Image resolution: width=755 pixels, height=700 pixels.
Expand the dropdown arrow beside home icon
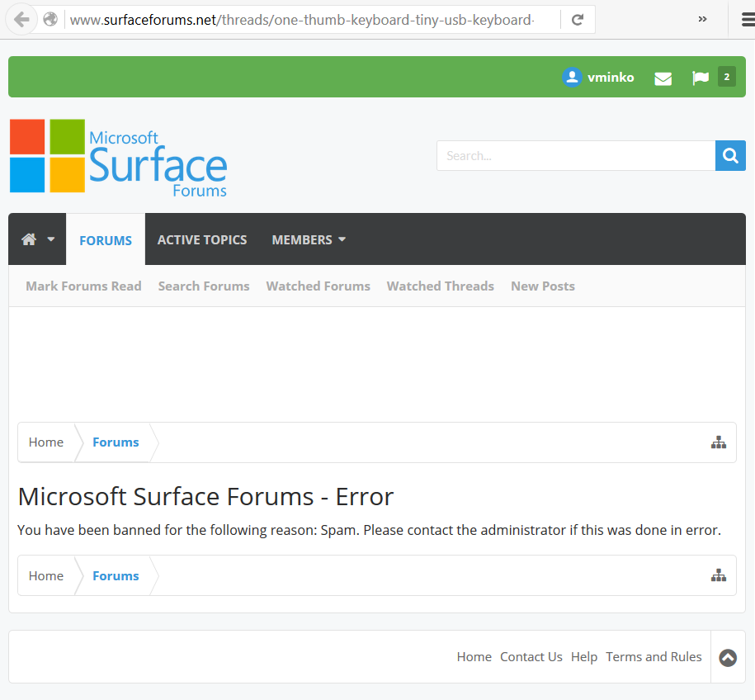(51, 239)
